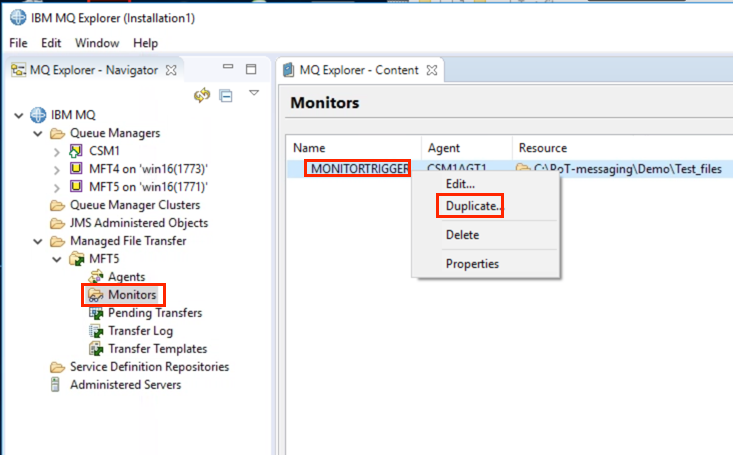Click the JMS Administered Objects folder icon
This screenshot has height=455, width=733.
pos(57,224)
